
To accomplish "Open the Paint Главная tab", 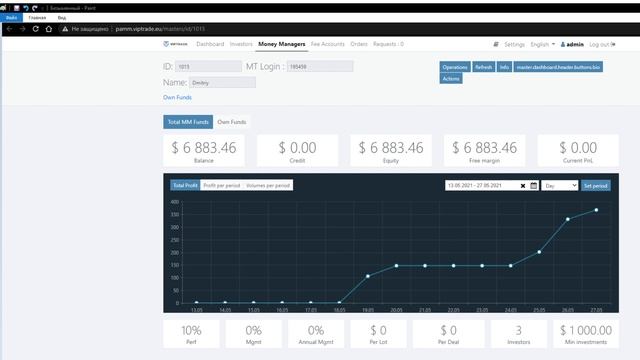I will click(x=37, y=18).
